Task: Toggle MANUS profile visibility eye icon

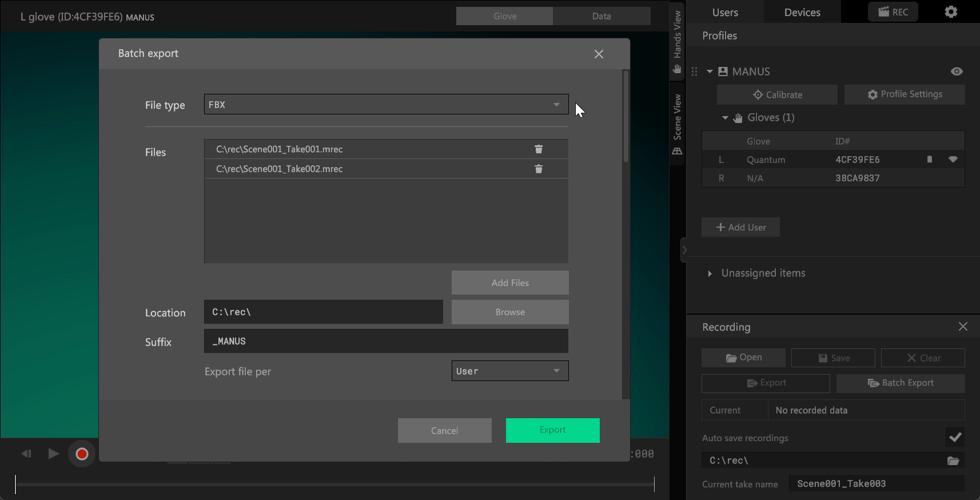Action: (x=957, y=72)
